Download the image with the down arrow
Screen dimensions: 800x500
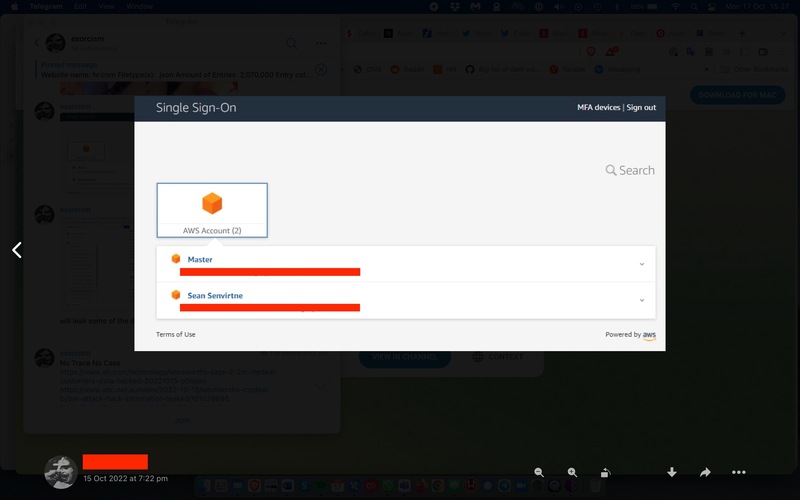point(672,472)
